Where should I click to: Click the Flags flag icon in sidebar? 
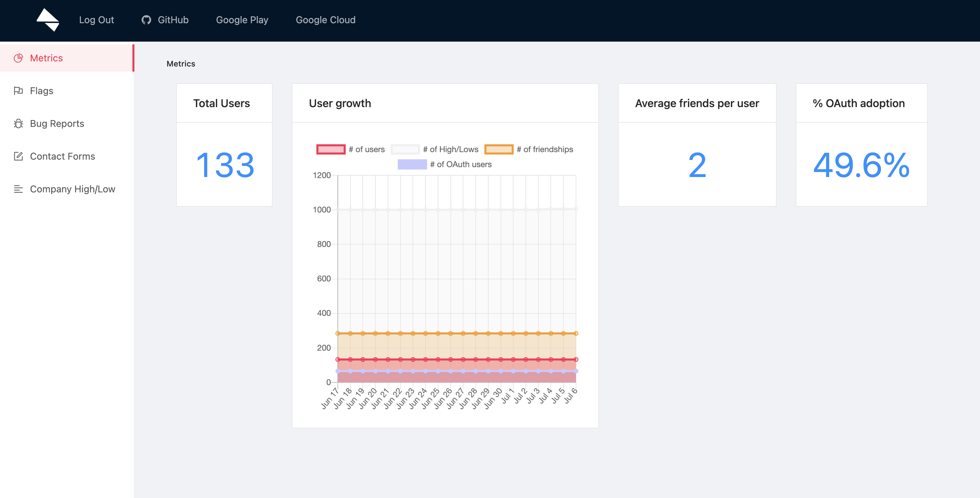(x=18, y=90)
